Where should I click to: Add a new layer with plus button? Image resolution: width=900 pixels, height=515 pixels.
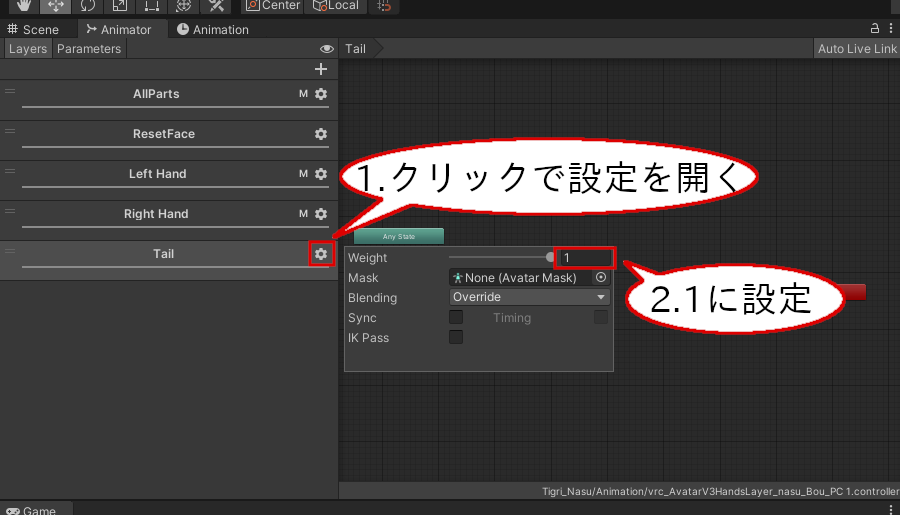click(x=321, y=69)
